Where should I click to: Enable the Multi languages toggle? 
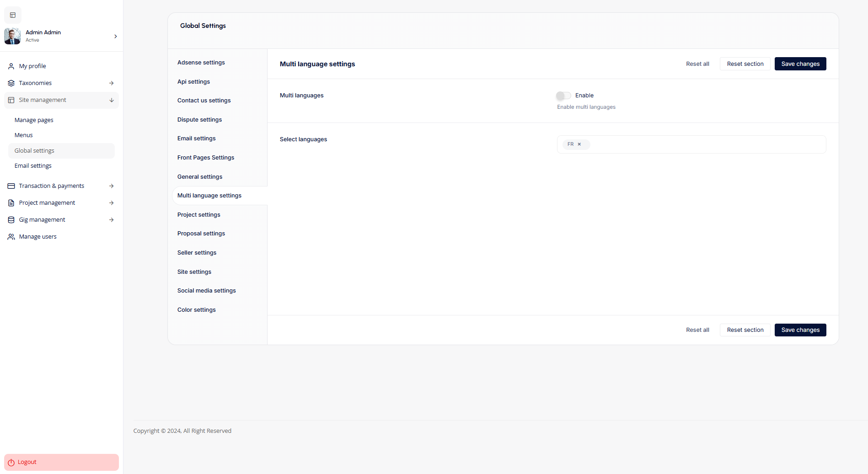pos(563,96)
